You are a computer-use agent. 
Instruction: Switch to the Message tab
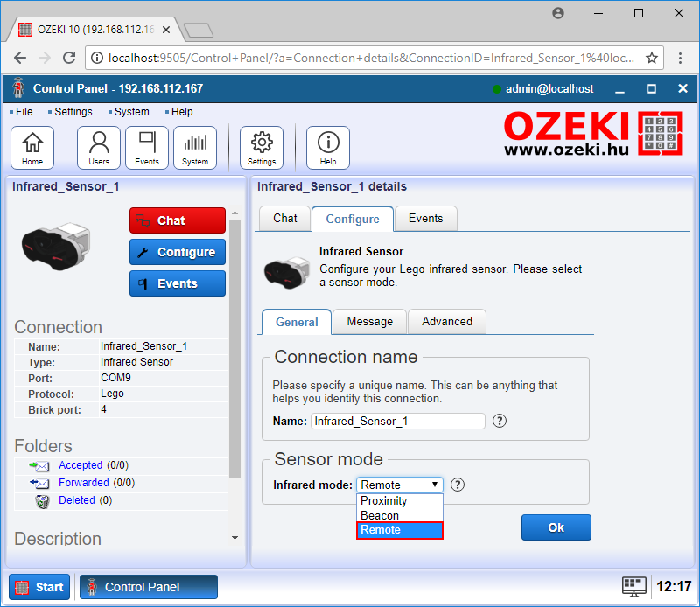point(369,322)
